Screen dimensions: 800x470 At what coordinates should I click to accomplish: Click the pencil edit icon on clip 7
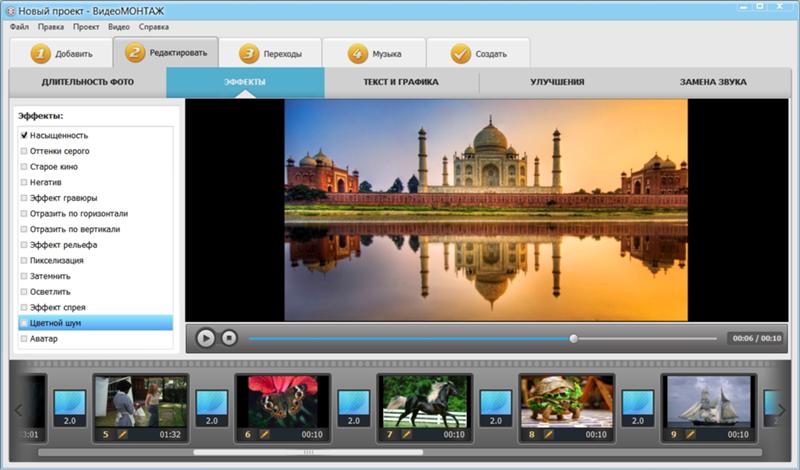[406, 434]
